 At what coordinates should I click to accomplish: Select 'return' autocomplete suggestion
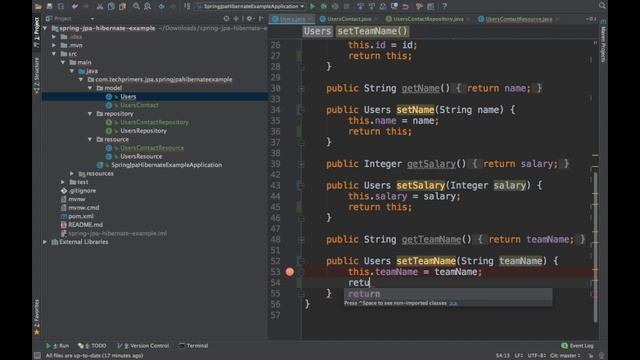[x=448, y=294]
